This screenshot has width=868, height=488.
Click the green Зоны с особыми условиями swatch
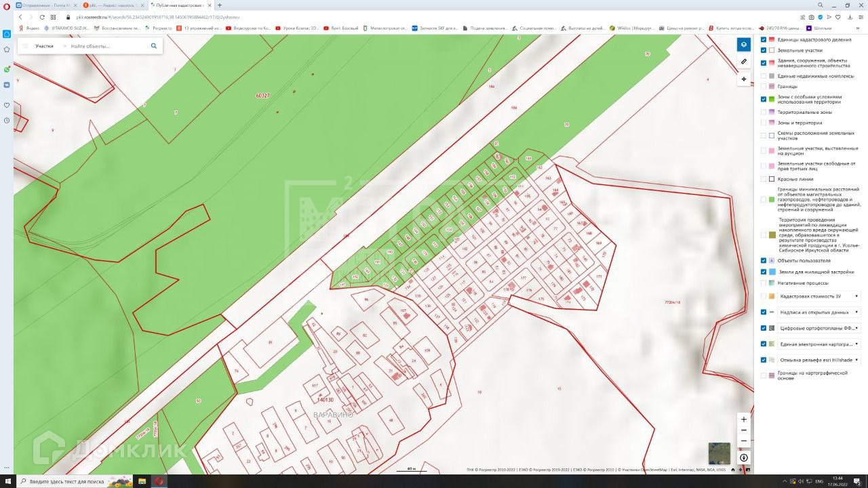click(x=772, y=99)
